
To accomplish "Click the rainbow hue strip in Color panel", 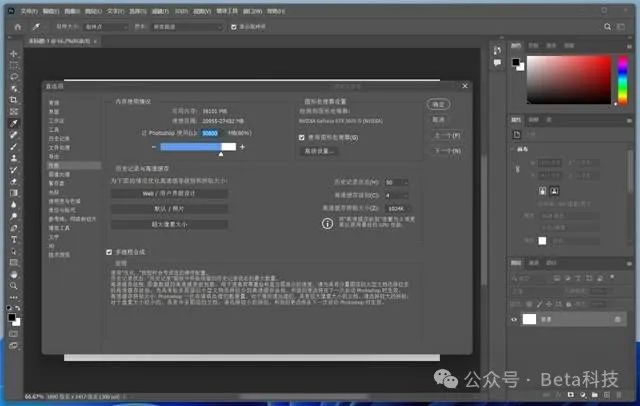I will coord(622,80).
